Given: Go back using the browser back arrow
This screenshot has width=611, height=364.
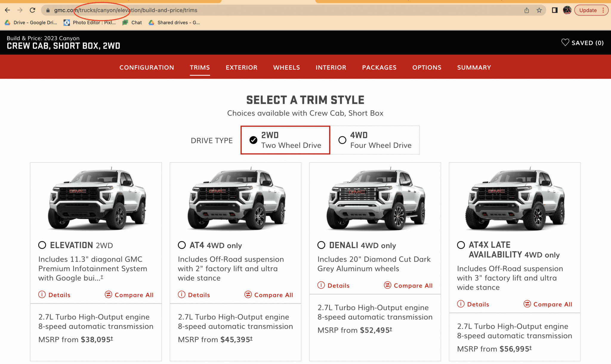Looking at the screenshot, I should pos(7,10).
